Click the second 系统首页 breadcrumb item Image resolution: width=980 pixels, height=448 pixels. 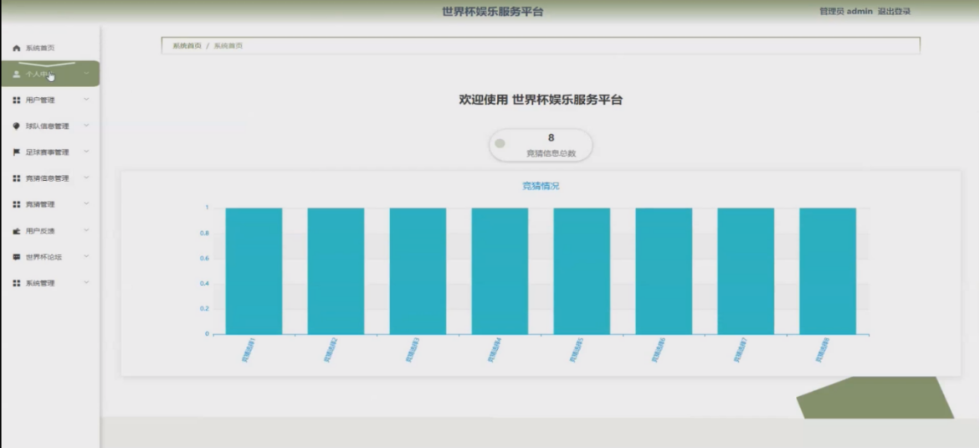click(228, 46)
